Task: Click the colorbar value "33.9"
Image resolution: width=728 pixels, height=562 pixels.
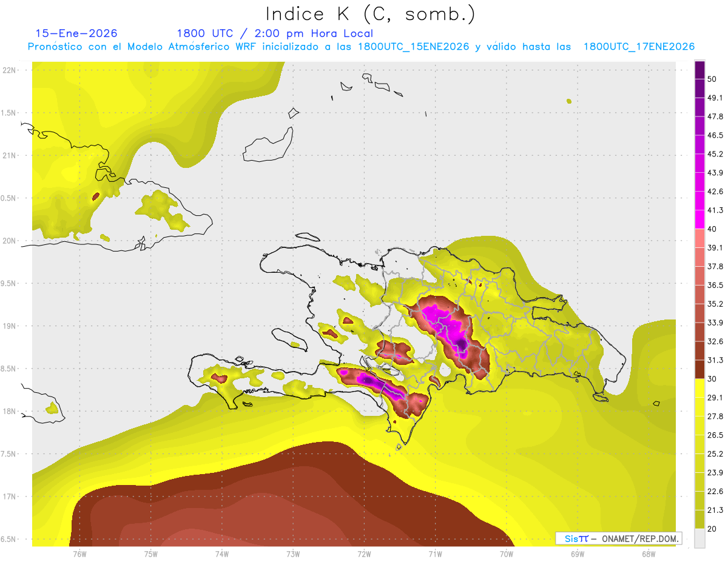Action: pos(715,323)
